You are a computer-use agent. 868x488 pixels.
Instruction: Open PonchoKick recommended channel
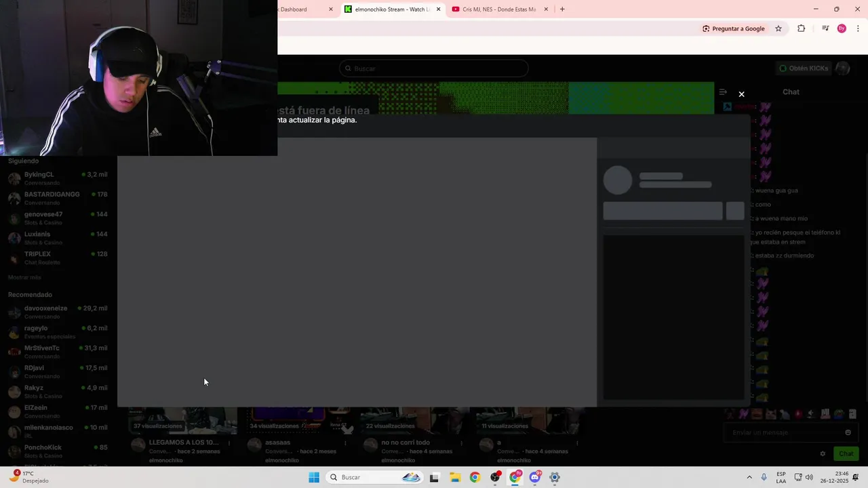coord(58,451)
